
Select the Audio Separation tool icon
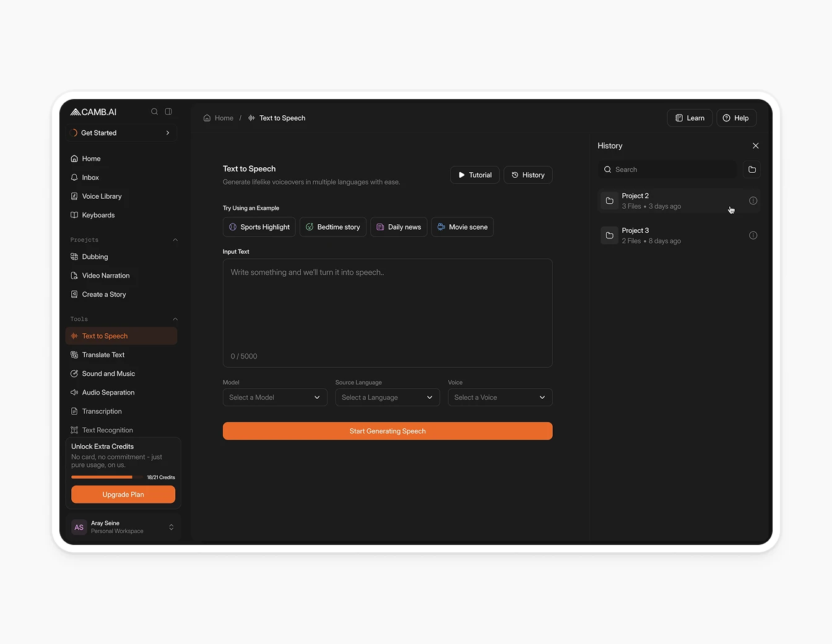[x=74, y=392]
